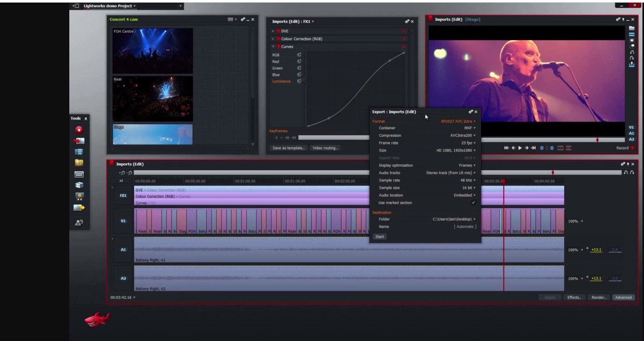Open the Container MXF dropdown
The image size is (644, 341).
[x=469, y=128]
